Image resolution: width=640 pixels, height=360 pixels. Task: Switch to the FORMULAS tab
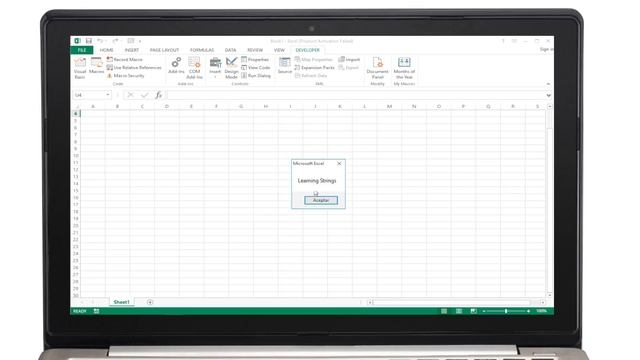[202, 50]
